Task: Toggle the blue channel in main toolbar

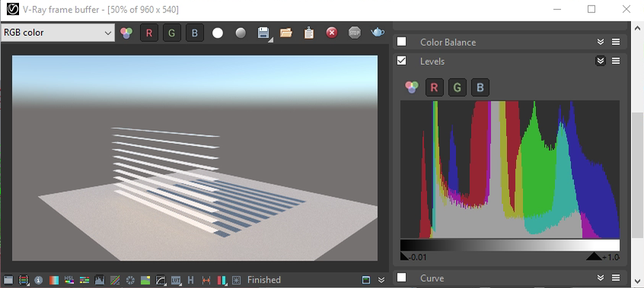Action: pyautogui.click(x=195, y=33)
